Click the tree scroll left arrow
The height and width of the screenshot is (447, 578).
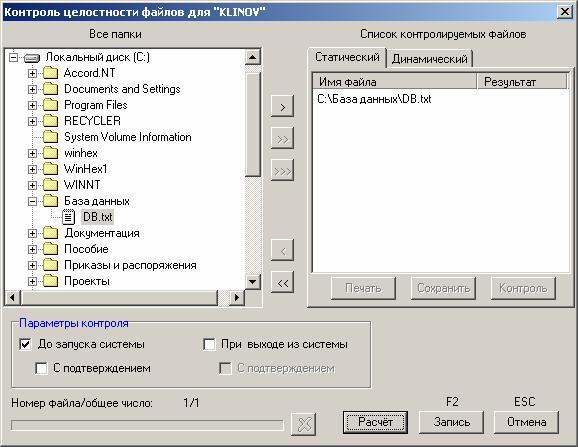coord(13,297)
